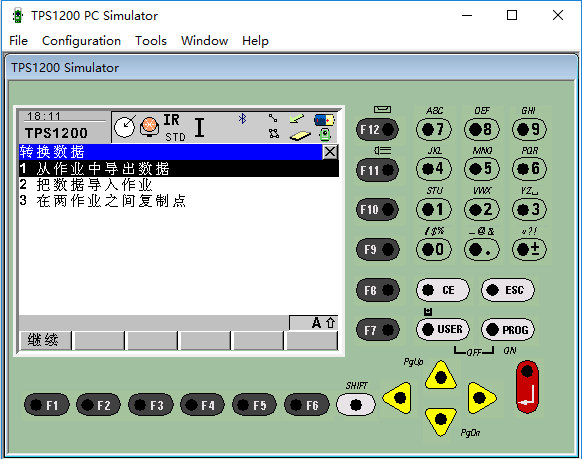Click the green instrument status icon
This screenshot has height=459, width=582.
pos(325,135)
